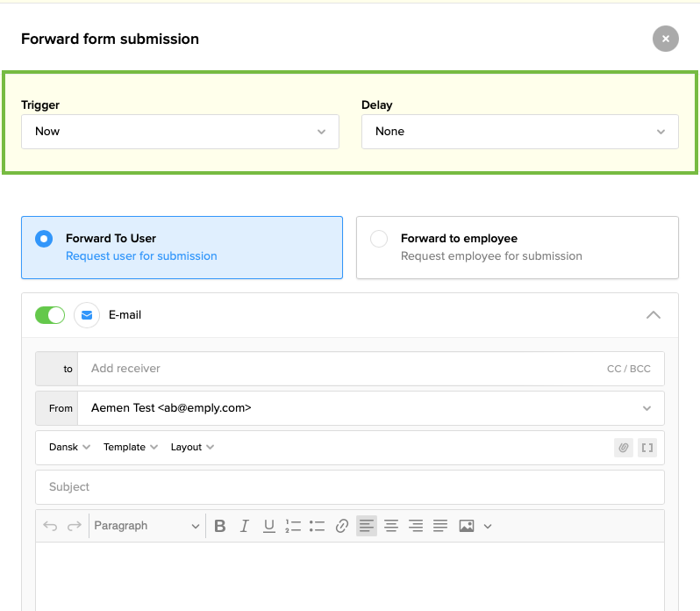The width and height of the screenshot is (700, 611).
Task: Open the Paragraph style dropdown
Action: (x=146, y=526)
